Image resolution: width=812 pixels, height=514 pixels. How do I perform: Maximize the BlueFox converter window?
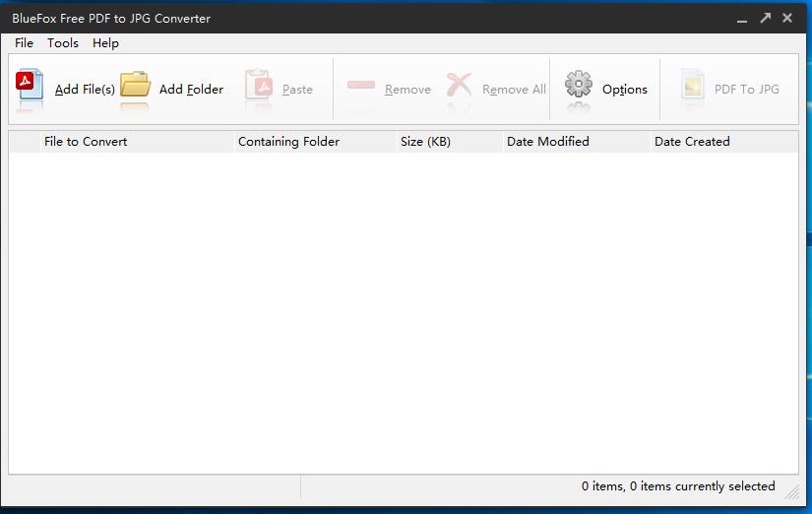click(x=765, y=18)
